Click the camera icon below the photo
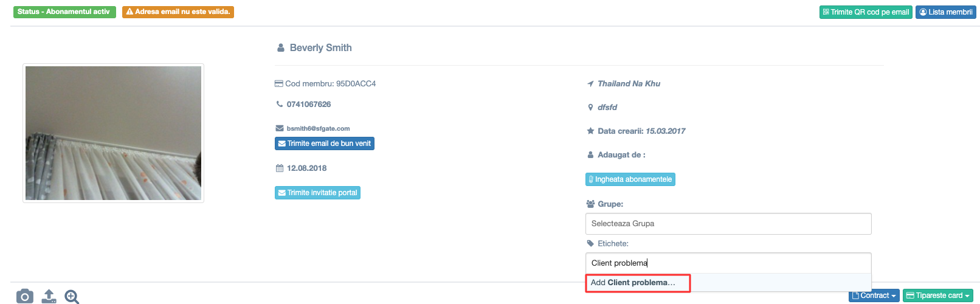 [25, 297]
